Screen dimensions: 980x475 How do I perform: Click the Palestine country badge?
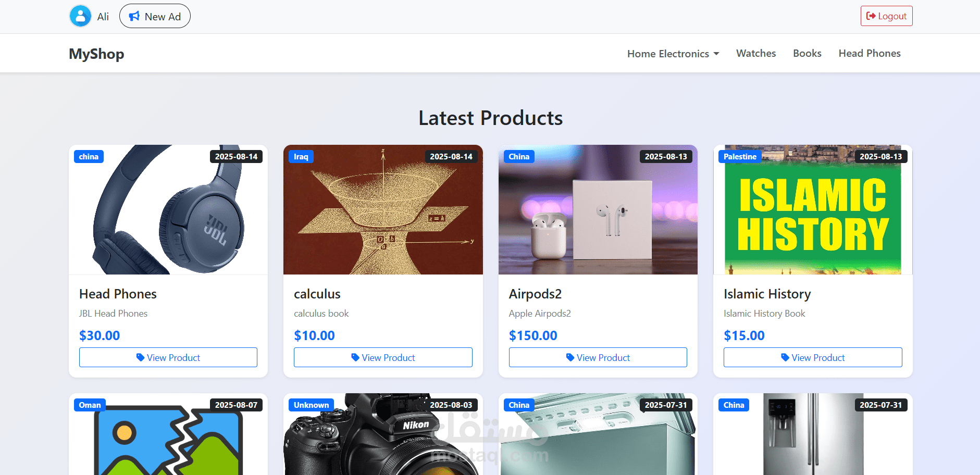(x=740, y=157)
